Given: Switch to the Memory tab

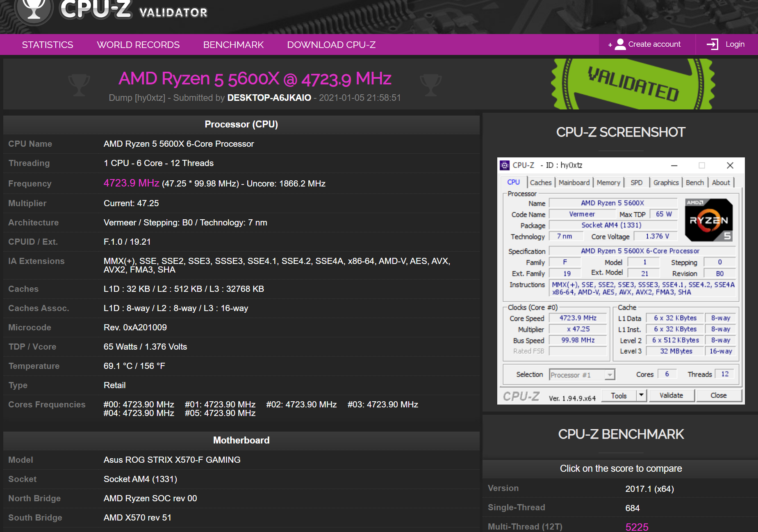Looking at the screenshot, I should click(608, 183).
